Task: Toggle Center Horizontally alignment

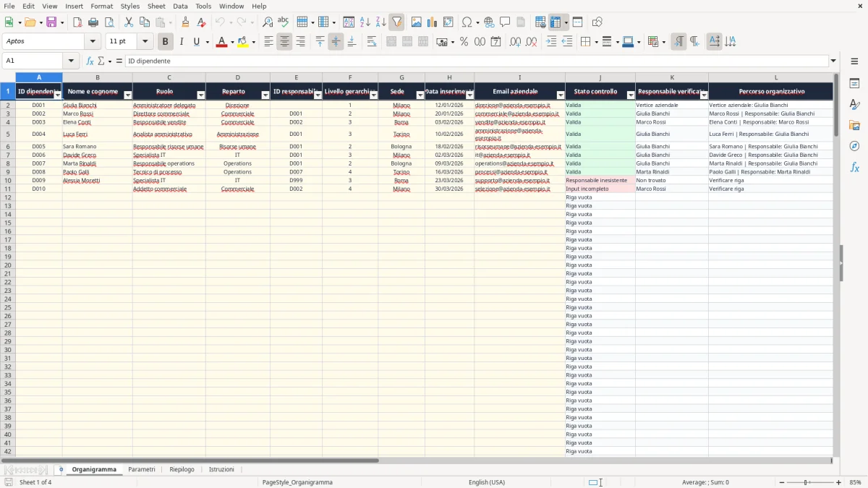Action: click(x=284, y=42)
